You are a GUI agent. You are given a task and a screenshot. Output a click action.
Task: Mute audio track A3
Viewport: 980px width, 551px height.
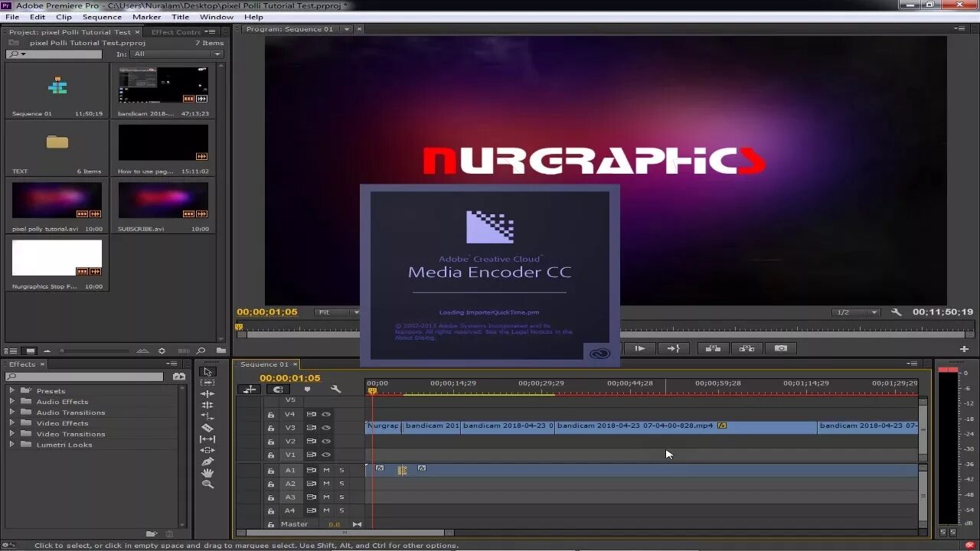pyautogui.click(x=326, y=497)
